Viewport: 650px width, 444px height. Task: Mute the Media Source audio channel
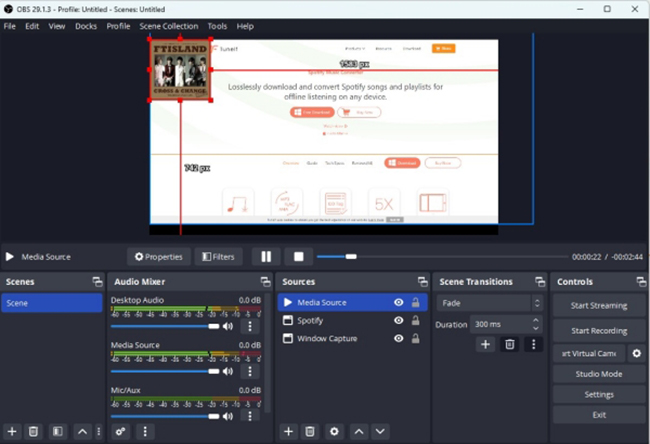228,371
